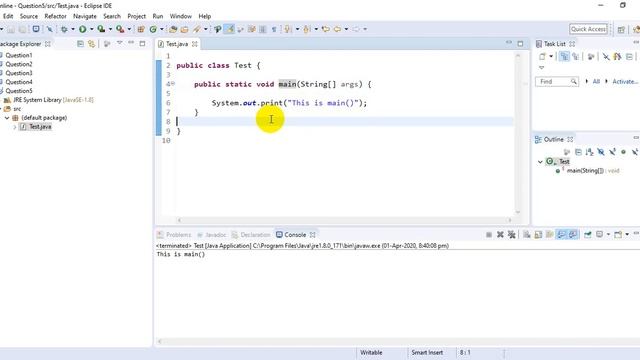This screenshot has width=640, height=360.
Task: Click the Open Task folder icon
Action: [x=184, y=29]
